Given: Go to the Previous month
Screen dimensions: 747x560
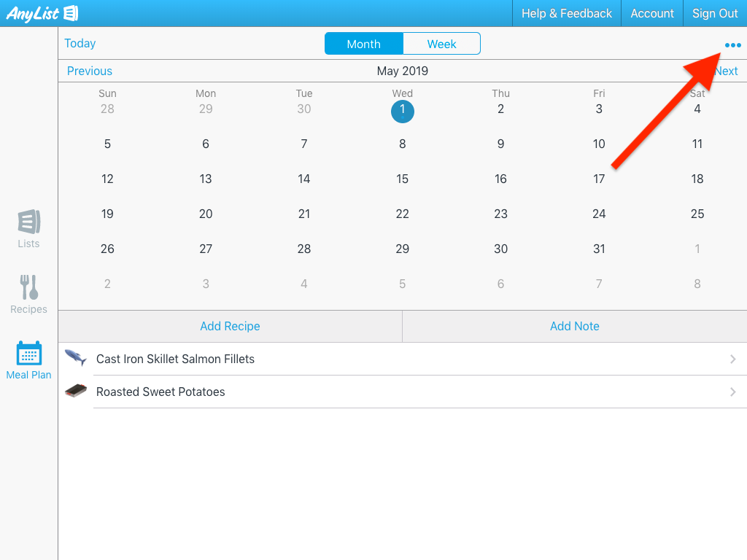Looking at the screenshot, I should [90, 71].
